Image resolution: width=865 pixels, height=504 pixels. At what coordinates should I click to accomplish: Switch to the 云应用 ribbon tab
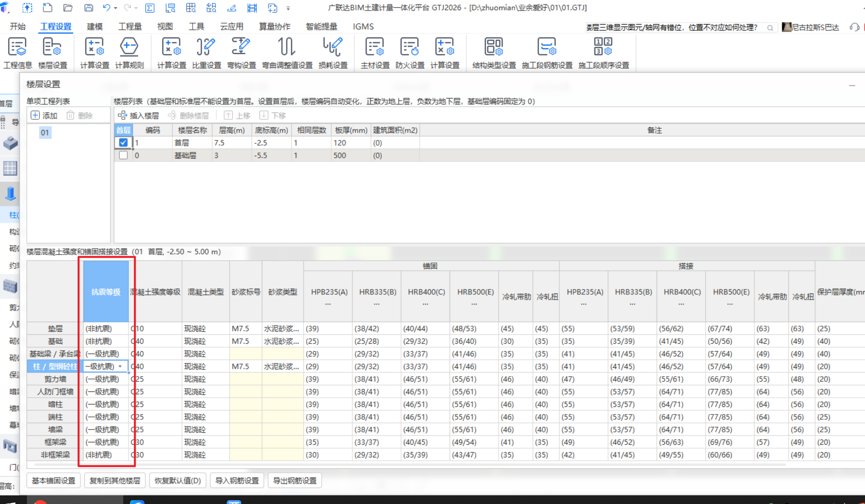point(232,26)
